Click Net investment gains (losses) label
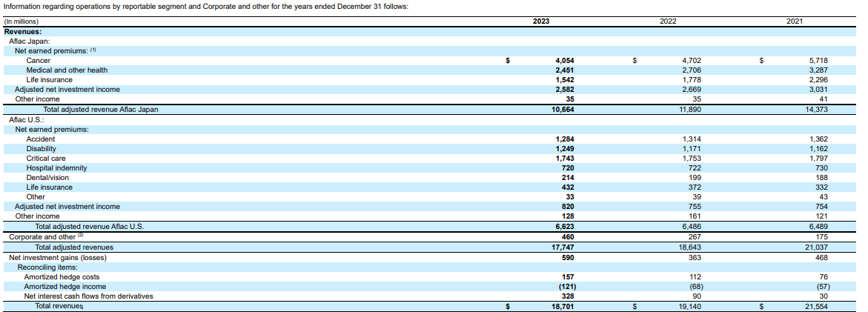 (x=57, y=257)
